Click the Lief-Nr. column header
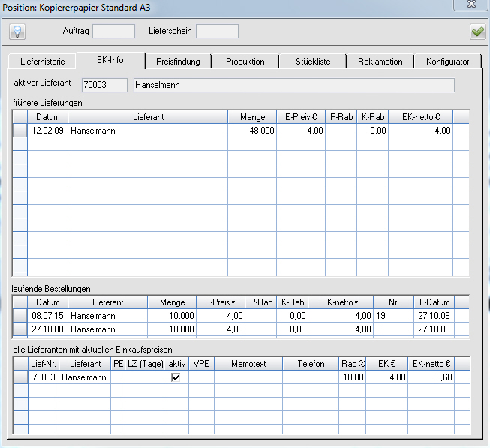The width and height of the screenshot is (490, 448). 44,364
